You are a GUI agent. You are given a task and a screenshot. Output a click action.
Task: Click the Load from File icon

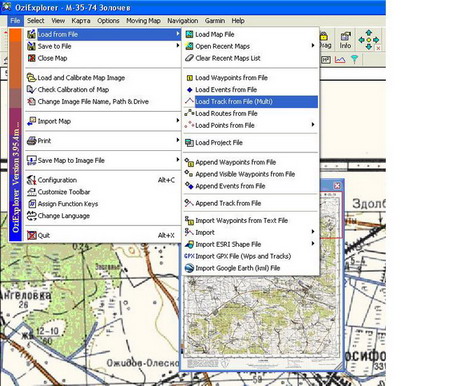[31, 34]
